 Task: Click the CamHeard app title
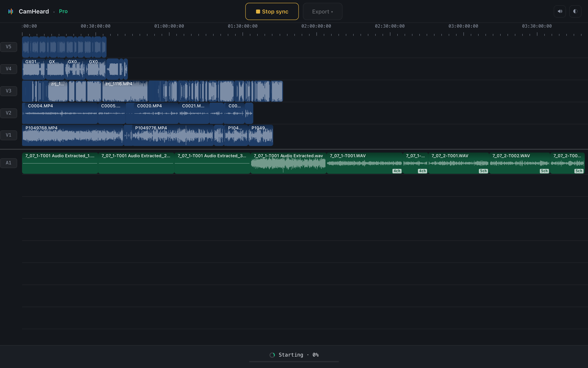[x=34, y=11]
